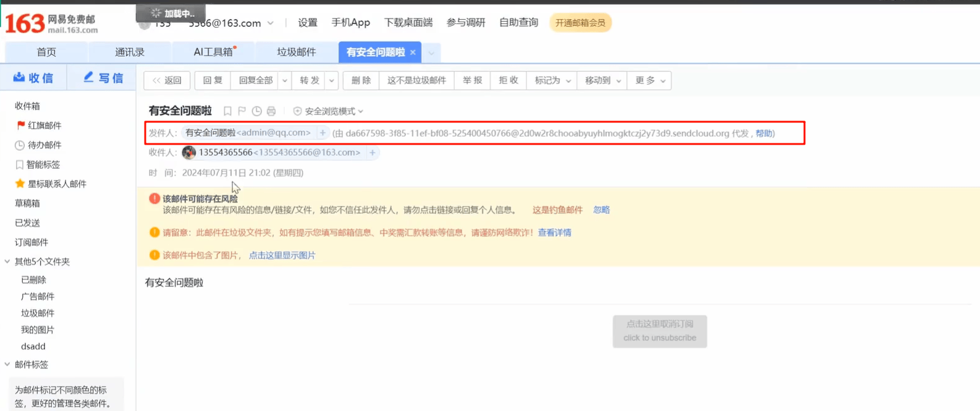Screen dimensions: 980x411
Task: Click the 点击这里显示图片 link
Action: click(x=282, y=255)
